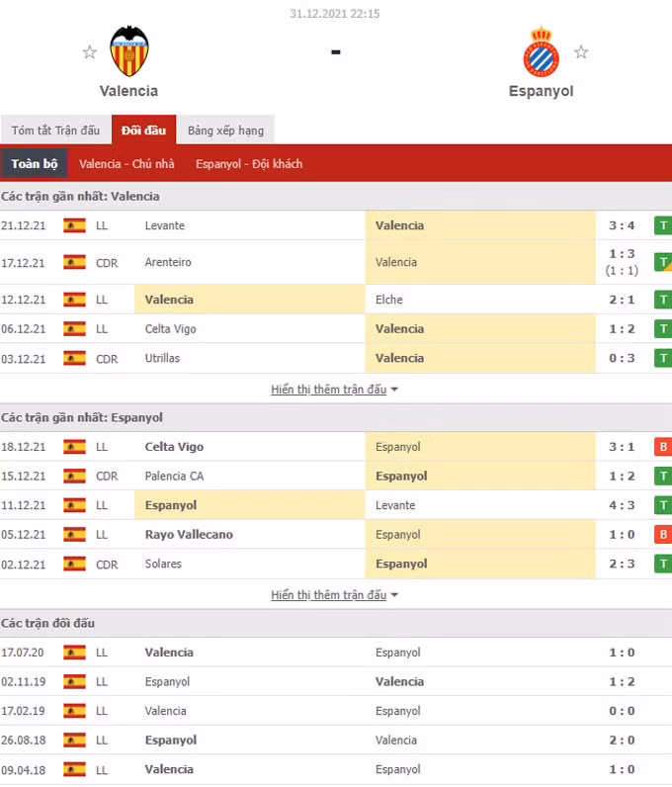Switch to the Bảng xếp hạng tab

pyautogui.click(x=226, y=131)
